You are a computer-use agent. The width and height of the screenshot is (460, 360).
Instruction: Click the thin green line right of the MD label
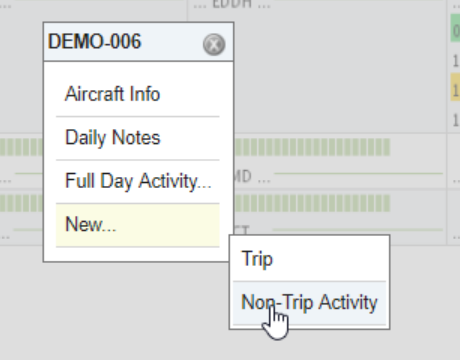coord(358,174)
